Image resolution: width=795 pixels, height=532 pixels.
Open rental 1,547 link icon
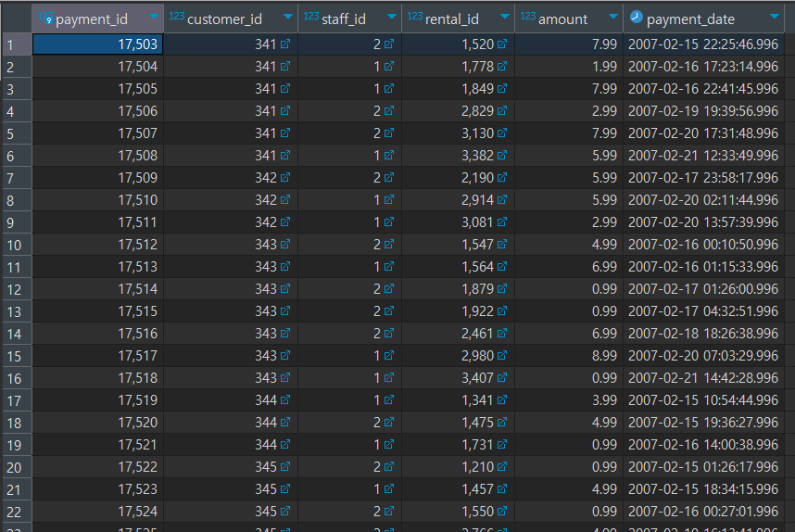[502, 245]
